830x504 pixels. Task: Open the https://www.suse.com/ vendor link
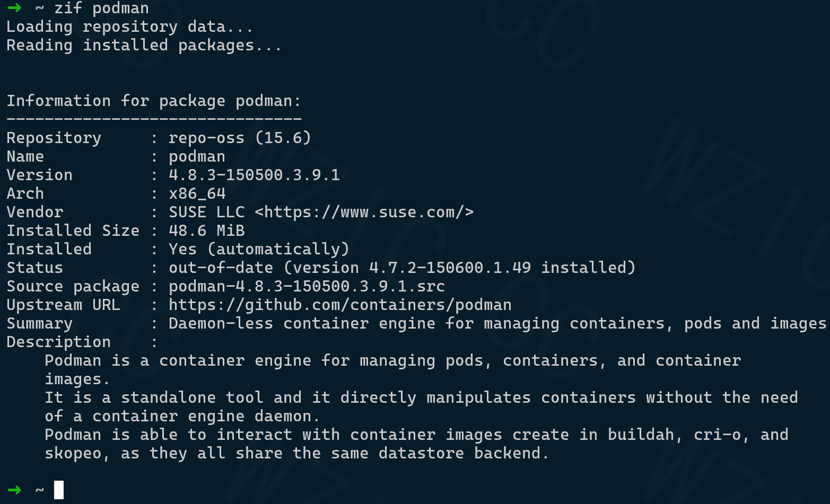pyautogui.click(x=364, y=212)
